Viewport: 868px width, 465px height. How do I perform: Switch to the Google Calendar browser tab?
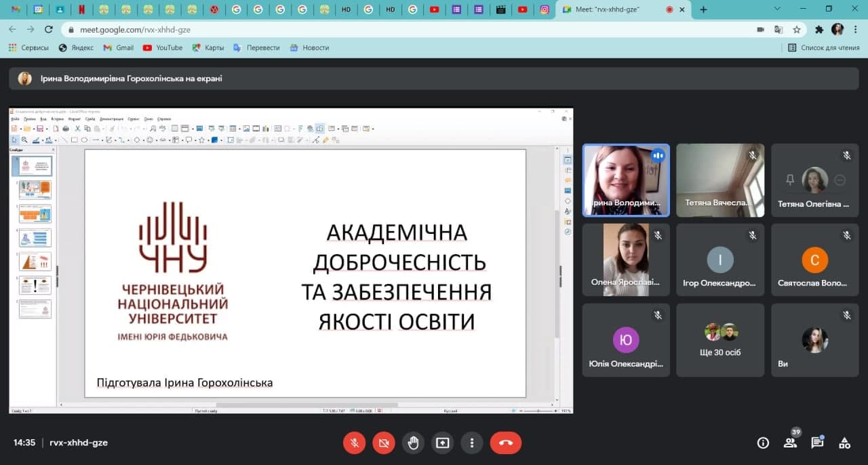(38, 9)
